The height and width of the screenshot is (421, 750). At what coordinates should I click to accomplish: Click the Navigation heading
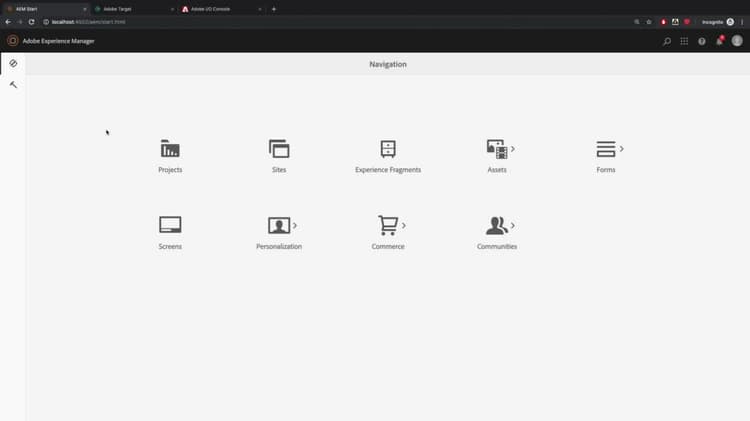pos(388,64)
